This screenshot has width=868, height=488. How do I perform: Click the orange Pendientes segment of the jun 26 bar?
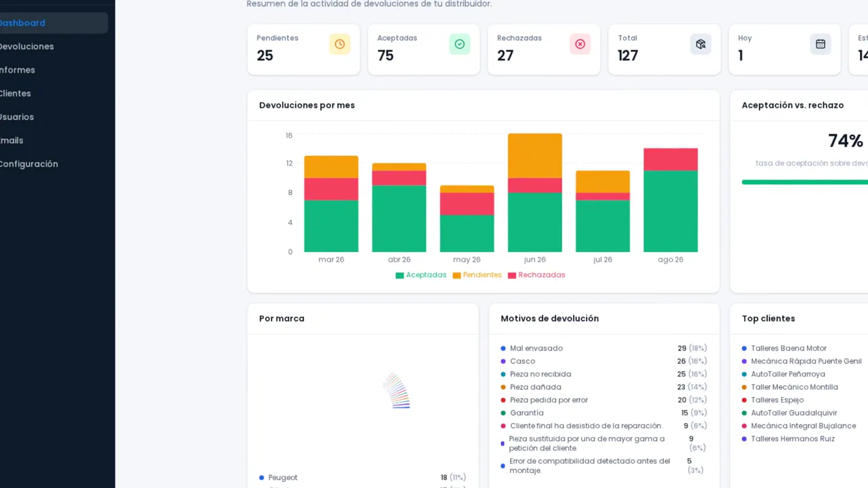tap(535, 156)
